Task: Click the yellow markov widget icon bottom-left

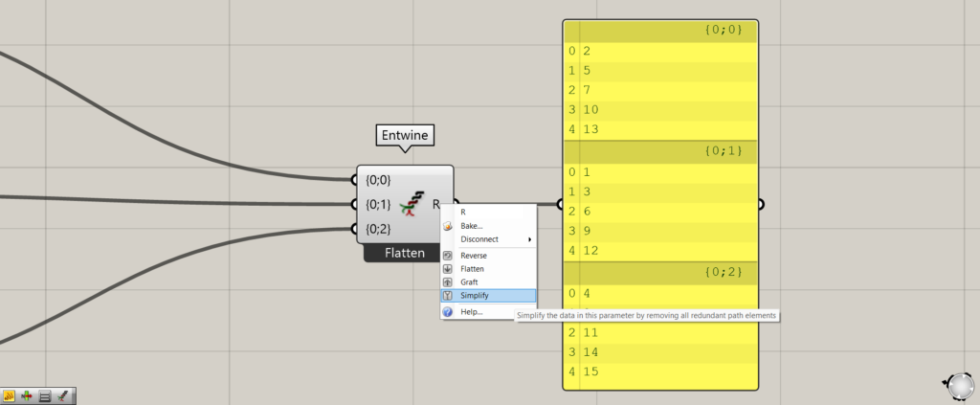Action: [x=9, y=394]
